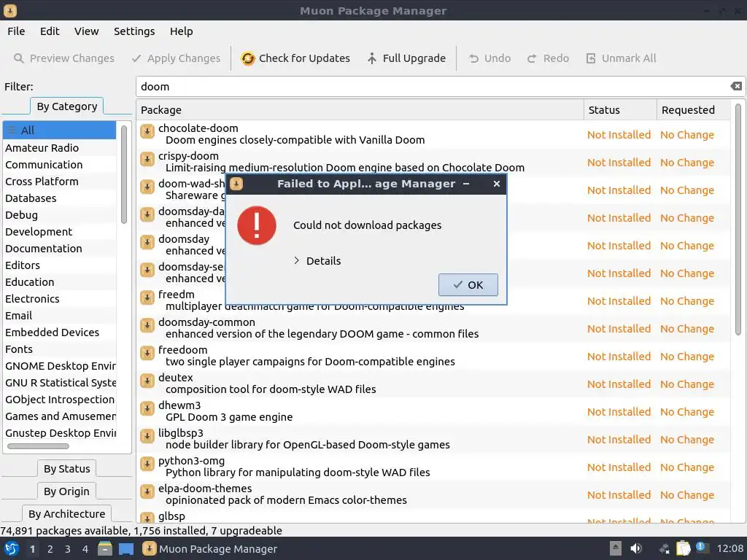The image size is (747, 560).
Task: Select the Editors category
Action: [60, 265]
